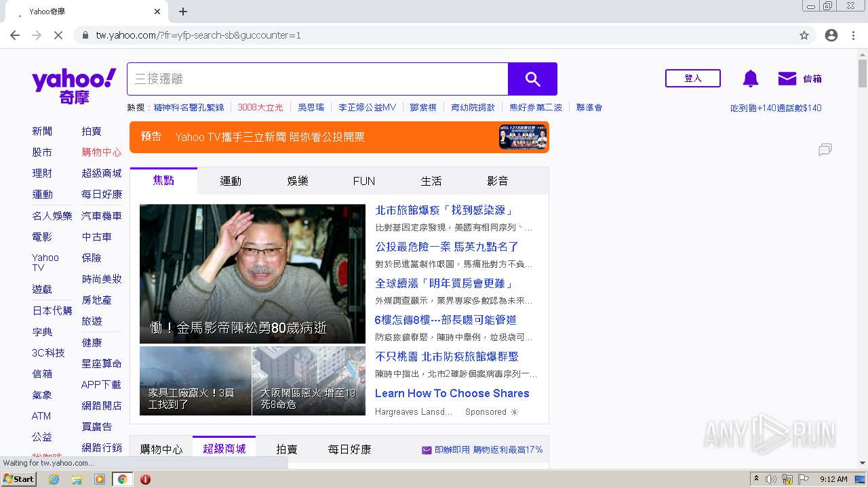Open the 大阪鬧區惡火 thumbnail story
The image size is (868, 488).
click(x=309, y=381)
